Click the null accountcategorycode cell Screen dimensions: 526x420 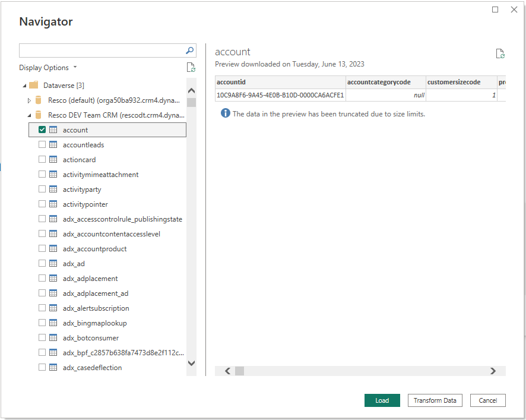click(386, 95)
